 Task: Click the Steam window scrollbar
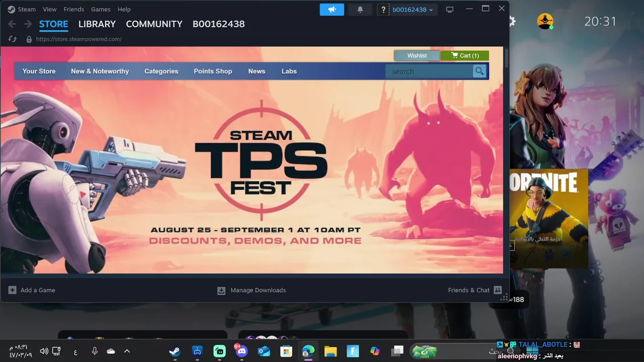[x=506, y=58]
